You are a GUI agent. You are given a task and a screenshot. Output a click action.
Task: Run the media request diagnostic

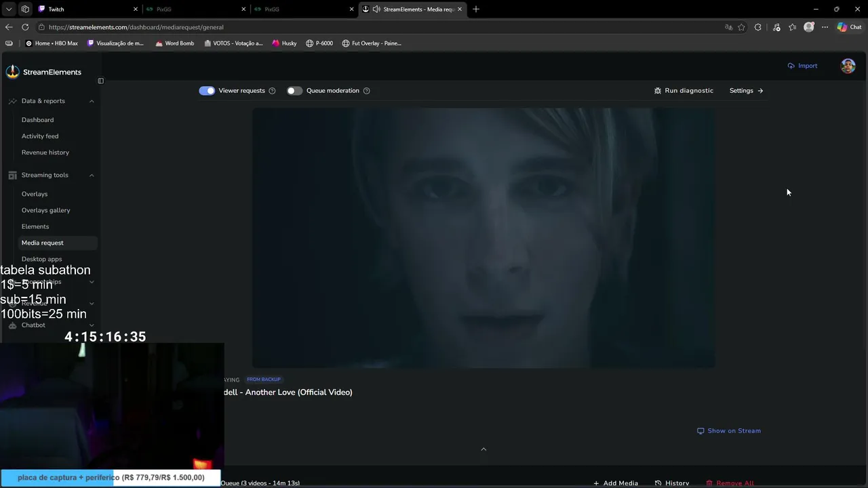click(x=684, y=91)
